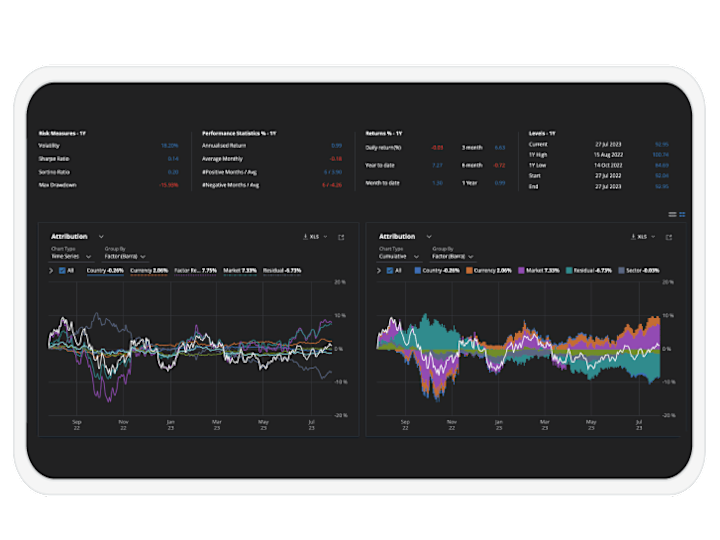Toggle Sector -0.03% in Cumulative legend

point(639,271)
